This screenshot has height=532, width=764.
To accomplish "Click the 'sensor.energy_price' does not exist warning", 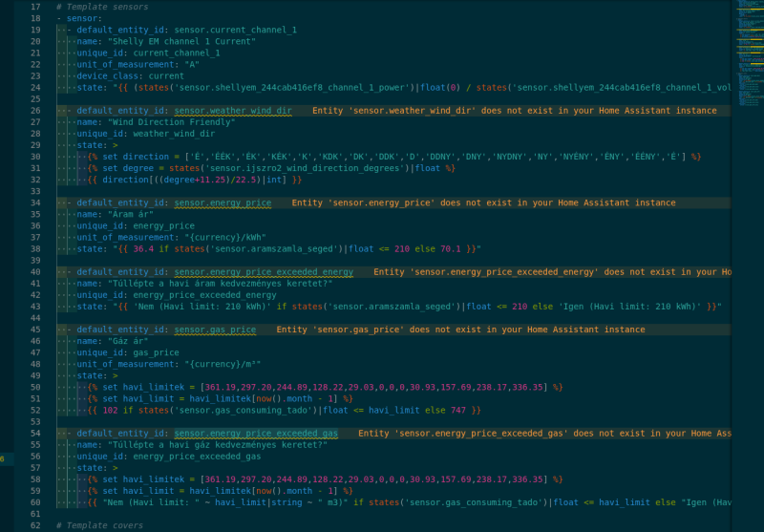I will [x=483, y=202].
